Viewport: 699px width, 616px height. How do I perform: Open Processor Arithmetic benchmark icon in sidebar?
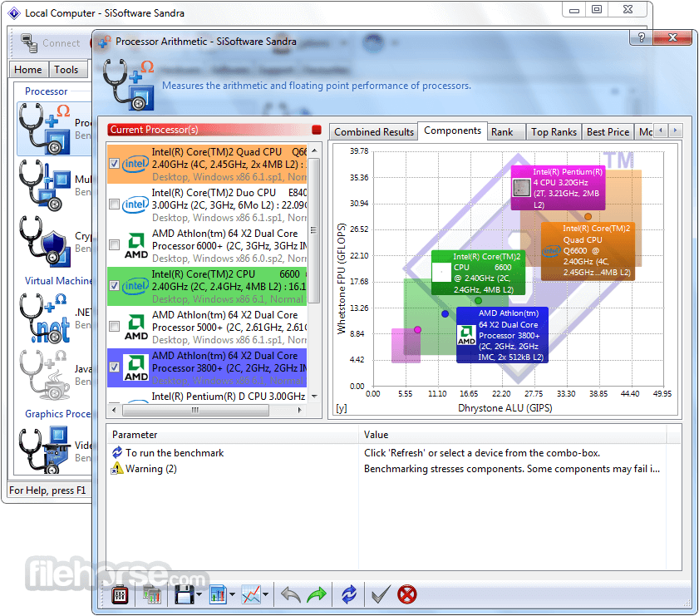point(45,129)
